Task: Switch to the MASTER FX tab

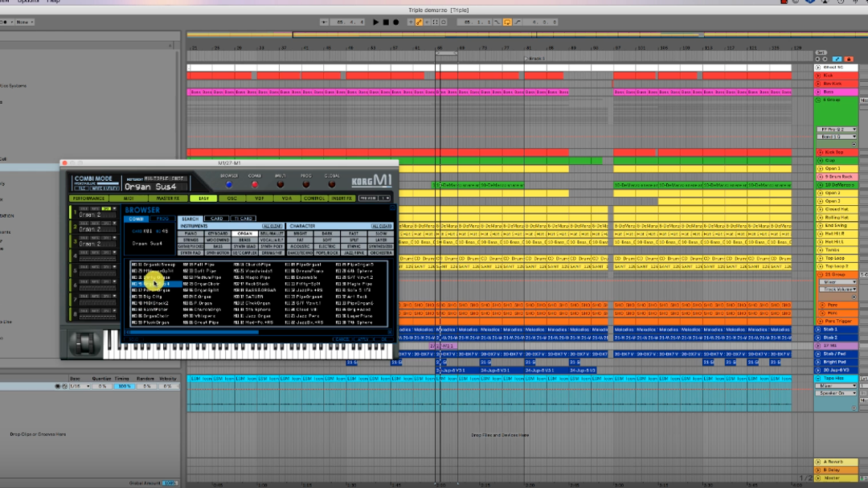Action: pos(168,198)
